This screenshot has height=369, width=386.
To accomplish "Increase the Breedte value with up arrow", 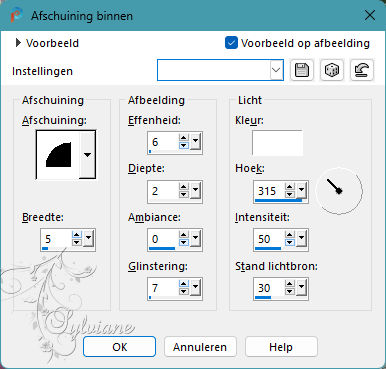I will [77, 235].
